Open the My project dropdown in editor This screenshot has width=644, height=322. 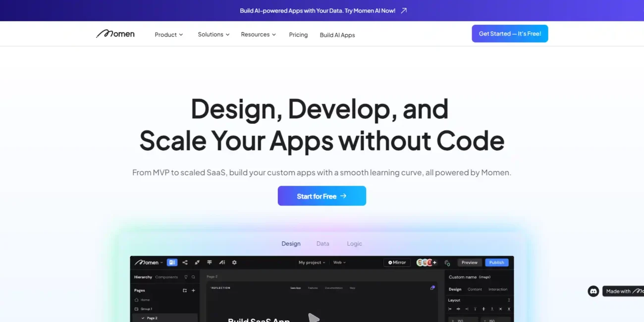[312, 263]
